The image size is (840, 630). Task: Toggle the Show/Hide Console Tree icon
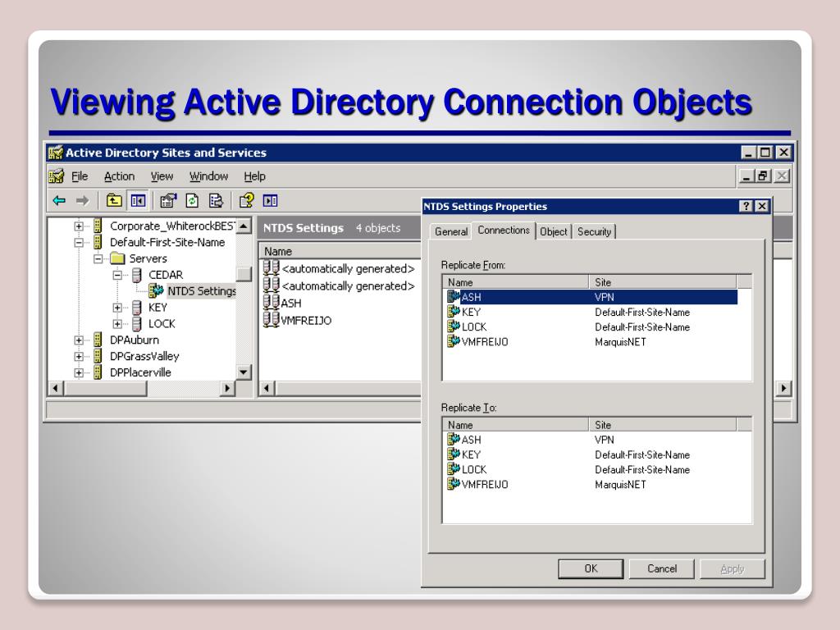coord(138,201)
